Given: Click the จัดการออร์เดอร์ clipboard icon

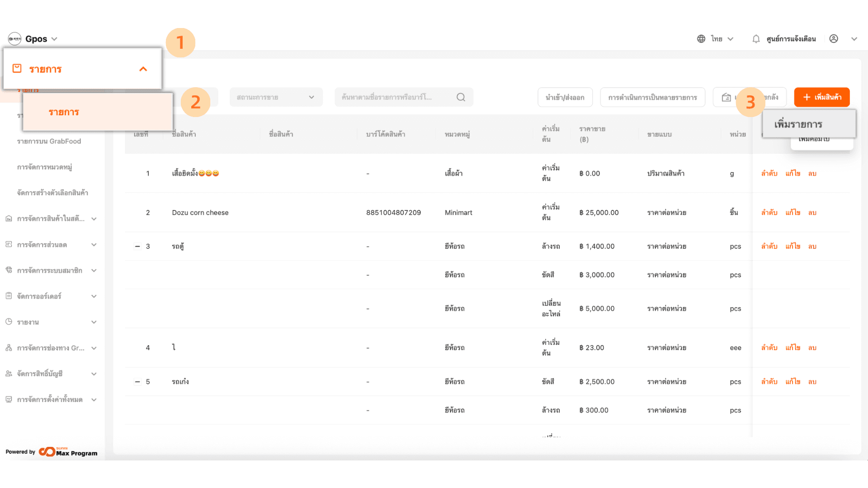Looking at the screenshot, I should [9, 296].
